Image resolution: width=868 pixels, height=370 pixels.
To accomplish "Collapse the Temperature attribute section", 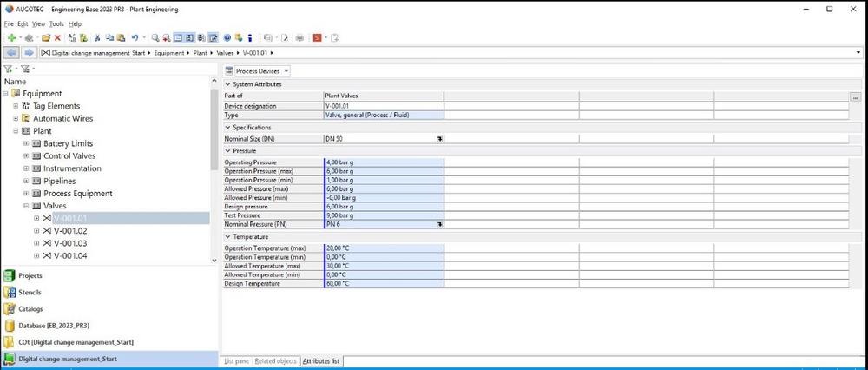I will point(227,236).
